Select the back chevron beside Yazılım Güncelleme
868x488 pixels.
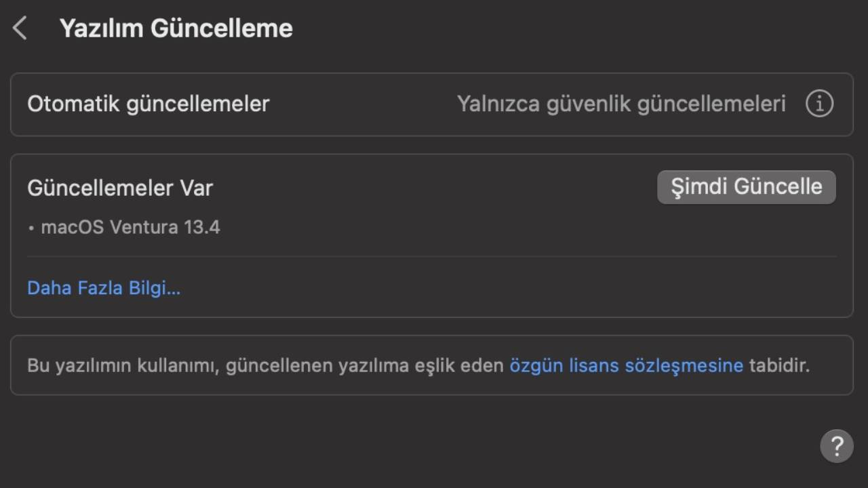tap(20, 28)
